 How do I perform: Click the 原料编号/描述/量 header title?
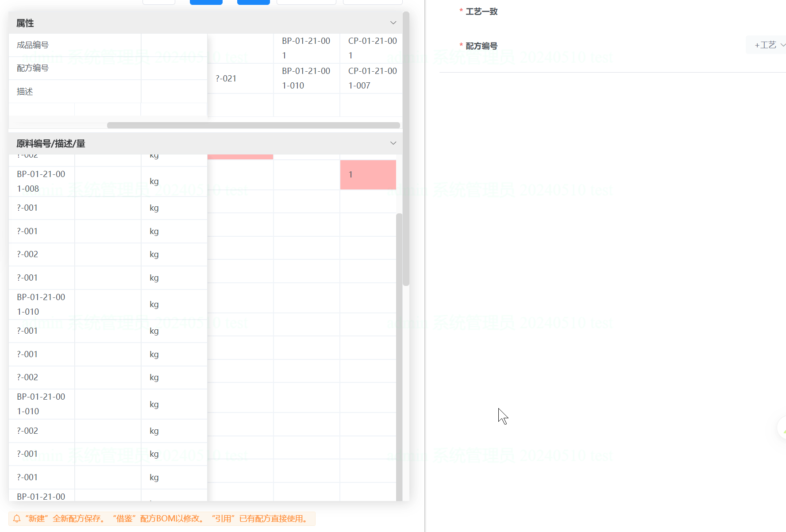pyautogui.click(x=51, y=143)
